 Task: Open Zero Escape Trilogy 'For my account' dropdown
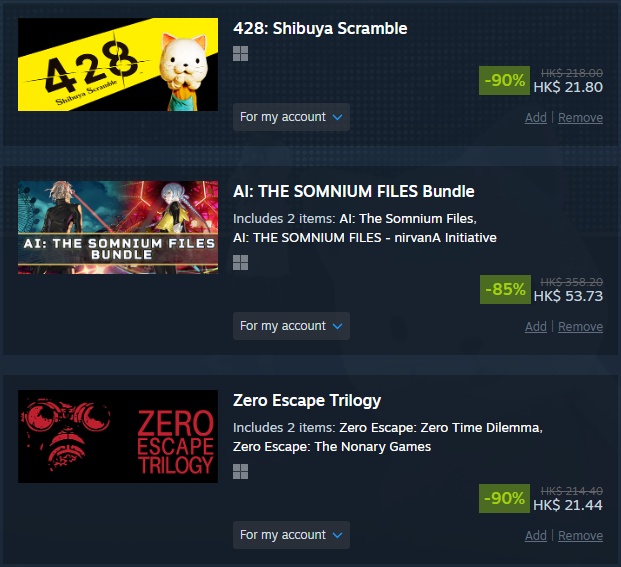click(x=291, y=535)
